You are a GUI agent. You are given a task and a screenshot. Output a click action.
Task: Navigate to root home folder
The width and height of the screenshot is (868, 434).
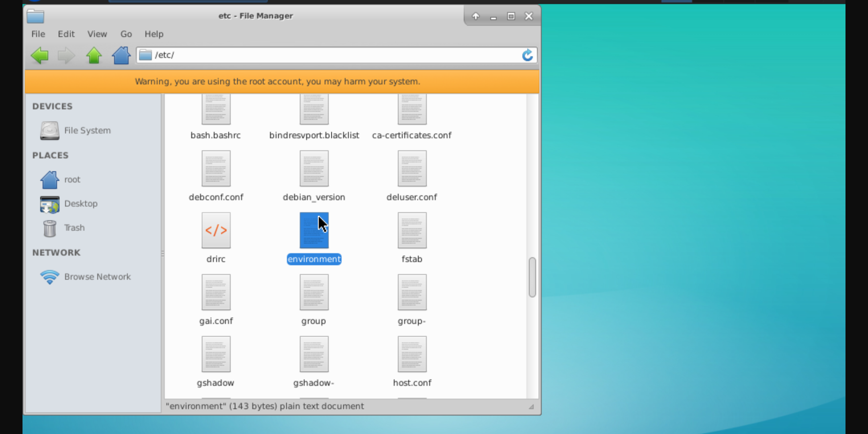click(x=72, y=179)
